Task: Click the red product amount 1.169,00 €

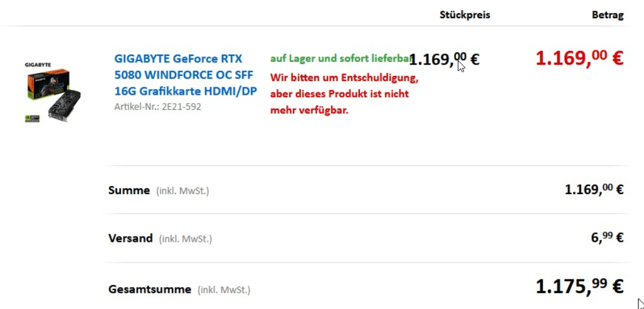Action: tap(579, 58)
